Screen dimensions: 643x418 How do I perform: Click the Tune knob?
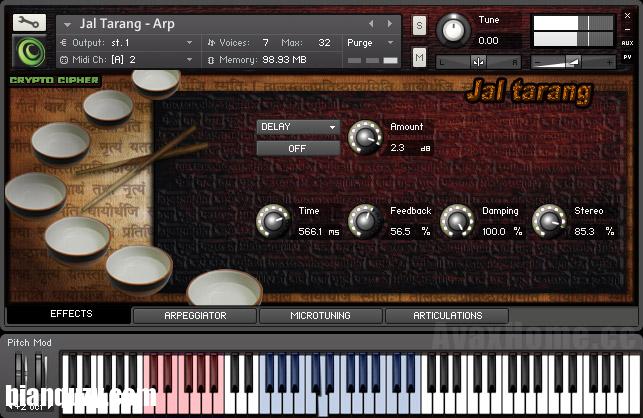(x=453, y=30)
